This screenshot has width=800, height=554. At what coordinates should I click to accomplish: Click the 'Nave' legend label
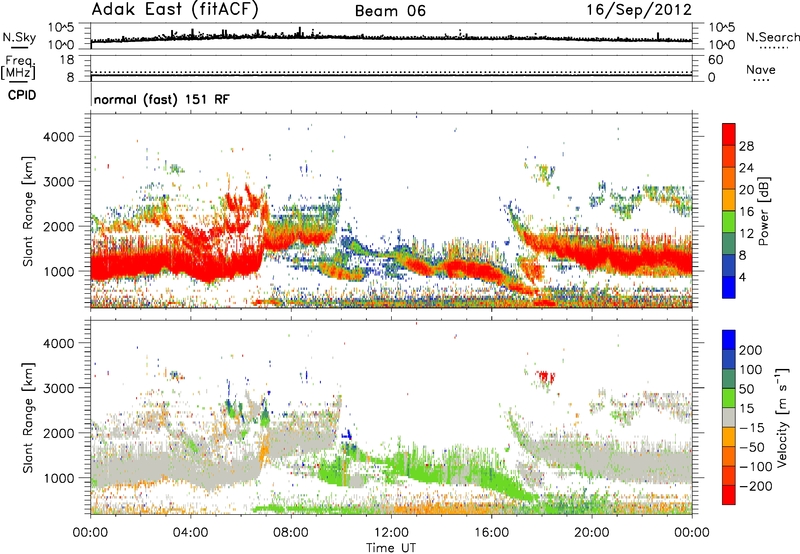point(761,69)
